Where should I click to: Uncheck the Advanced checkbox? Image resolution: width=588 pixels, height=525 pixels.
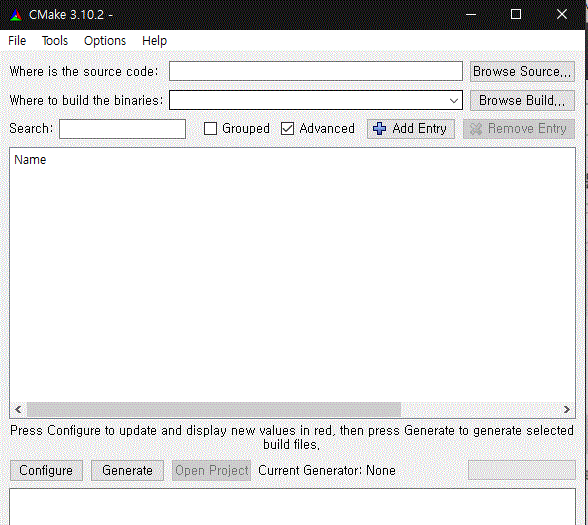[288, 129]
